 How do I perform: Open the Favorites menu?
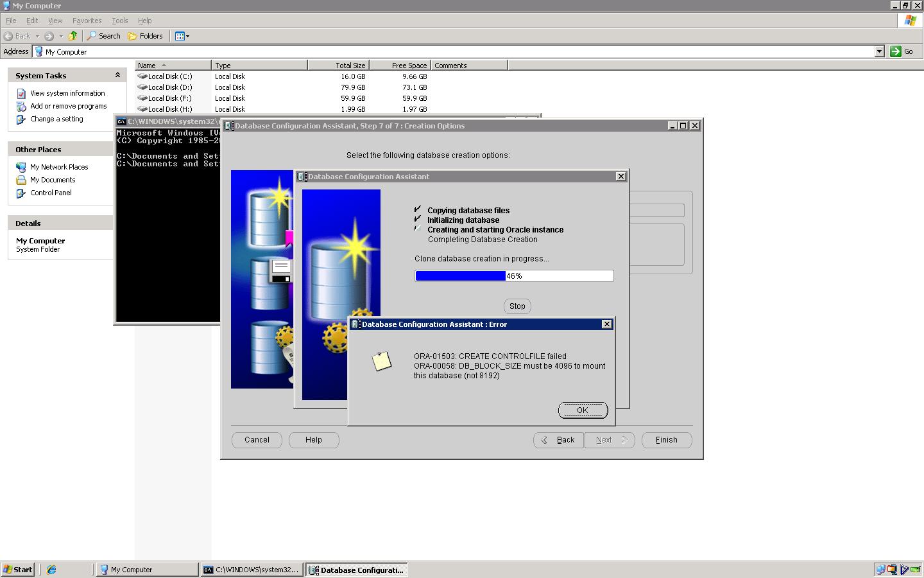pyautogui.click(x=87, y=21)
